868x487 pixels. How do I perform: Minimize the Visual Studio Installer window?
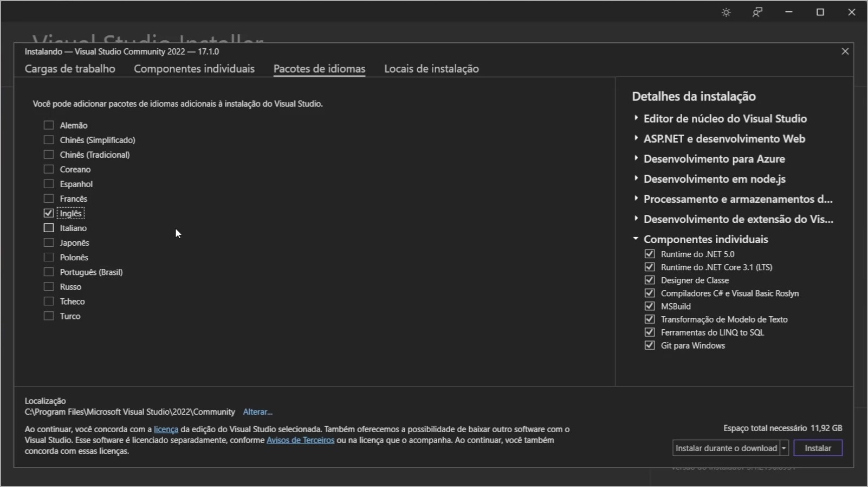click(789, 12)
